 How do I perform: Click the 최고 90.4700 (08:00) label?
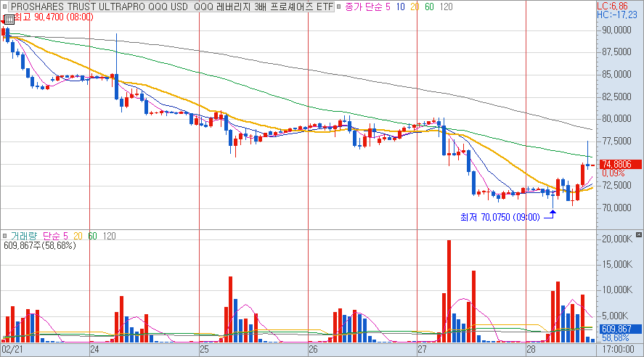(54, 17)
